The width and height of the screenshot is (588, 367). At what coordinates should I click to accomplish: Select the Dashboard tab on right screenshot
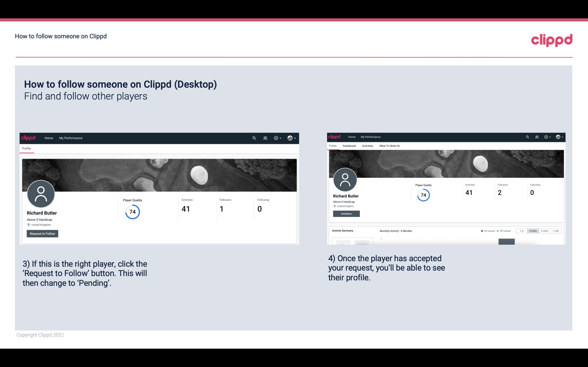[x=349, y=145]
